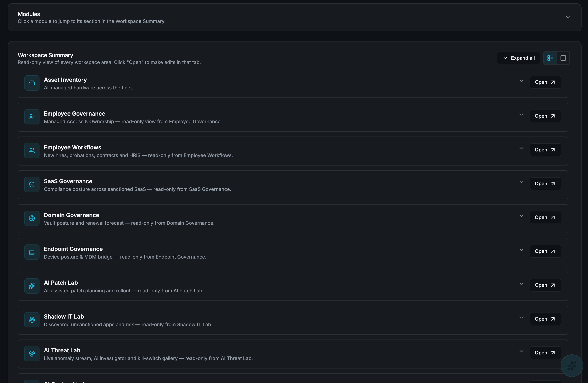Expand the Employee Governance section

pos(521,114)
